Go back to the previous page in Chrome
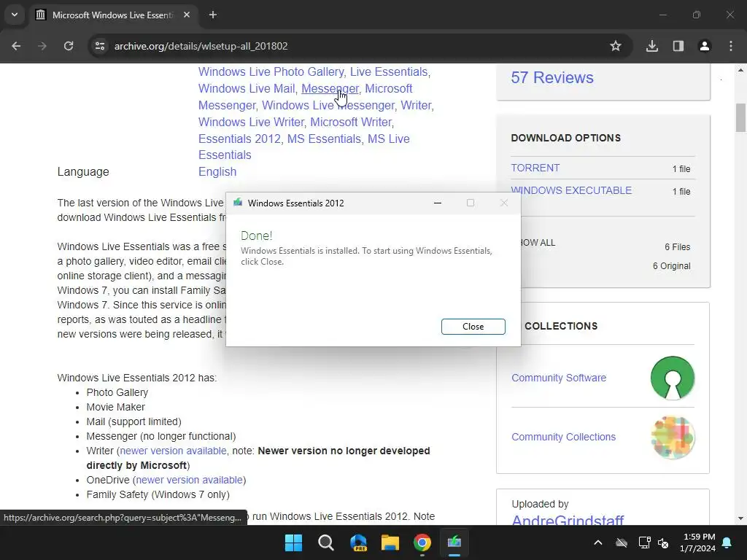 (x=16, y=46)
